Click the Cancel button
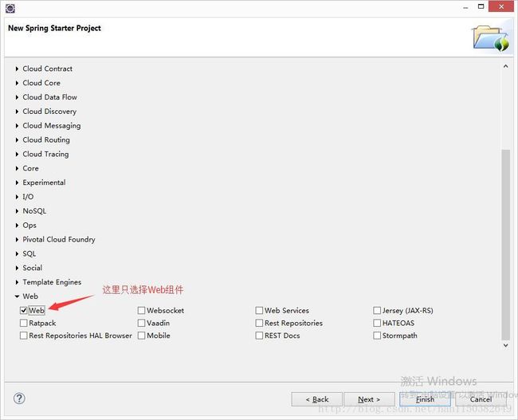This screenshot has width=518, height=420. 481,399
